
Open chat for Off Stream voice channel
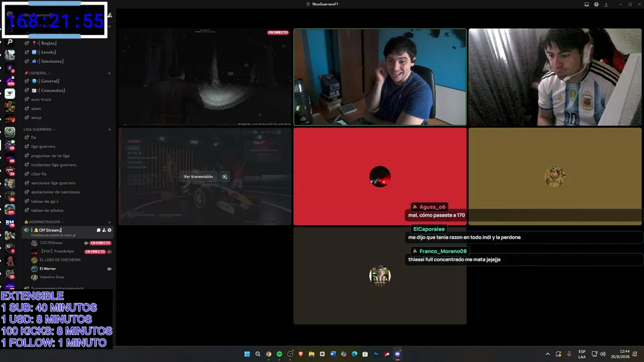coord(99,230)
